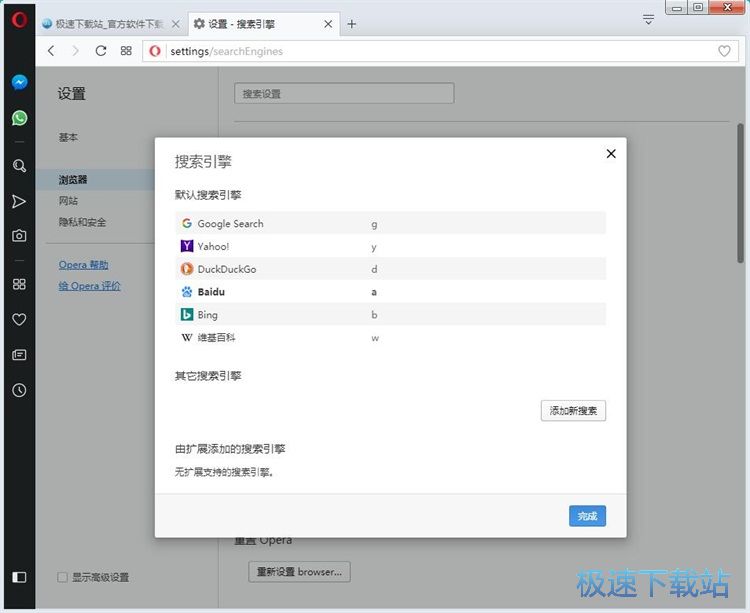Open personal news sidebar icon
Image resolution: width=750 pixels, height=613 pixels.
(19, 354)
